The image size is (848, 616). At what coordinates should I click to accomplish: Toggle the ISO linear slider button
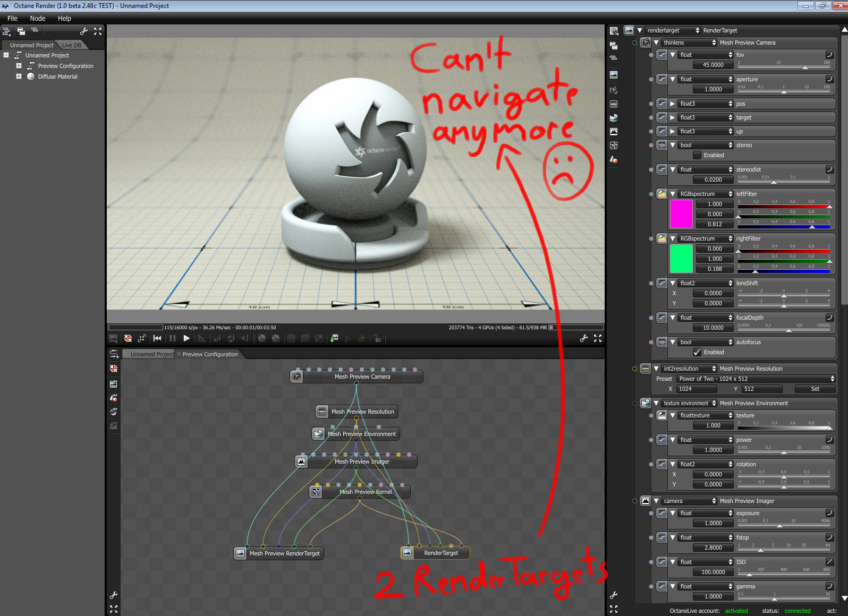[x=829, y=562]
